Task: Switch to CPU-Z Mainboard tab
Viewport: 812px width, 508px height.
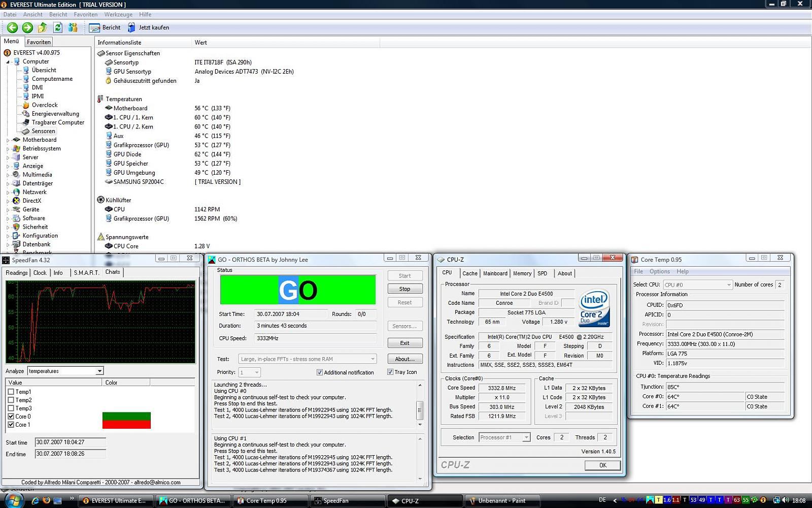Action: pyautogui.click(x=495, y=273)
